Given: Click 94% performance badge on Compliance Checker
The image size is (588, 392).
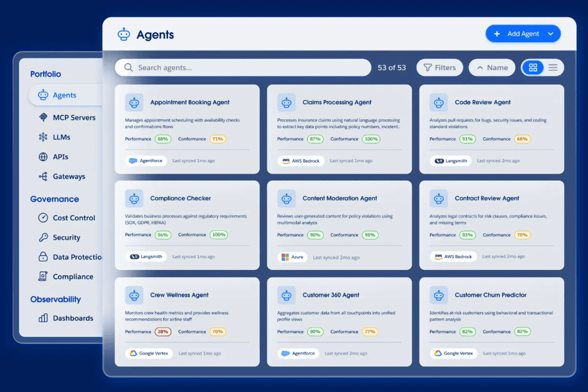Looking at the screenshot, I should click(x=163, y=235).
